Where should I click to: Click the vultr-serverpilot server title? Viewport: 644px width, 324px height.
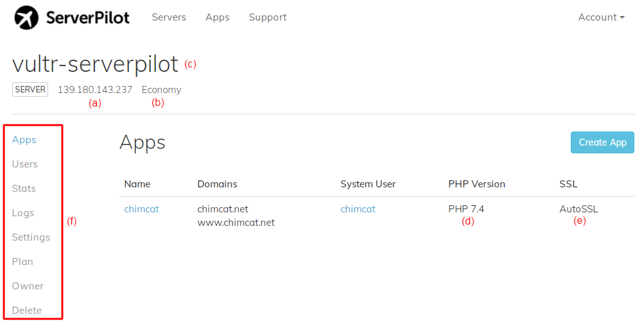[x=95, y=64]
